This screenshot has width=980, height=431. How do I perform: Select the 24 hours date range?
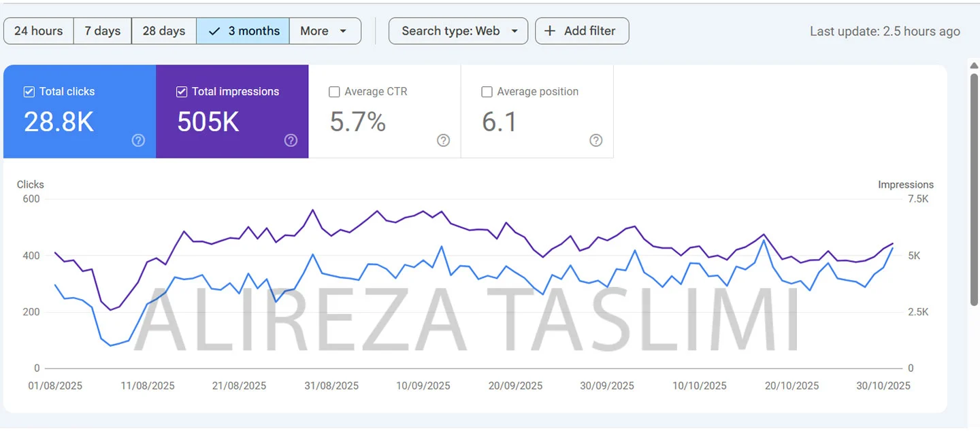(38, 31)
